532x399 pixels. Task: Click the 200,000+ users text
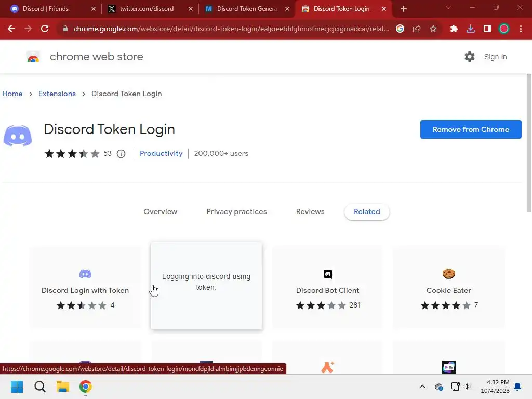click(x=221, y=154)
